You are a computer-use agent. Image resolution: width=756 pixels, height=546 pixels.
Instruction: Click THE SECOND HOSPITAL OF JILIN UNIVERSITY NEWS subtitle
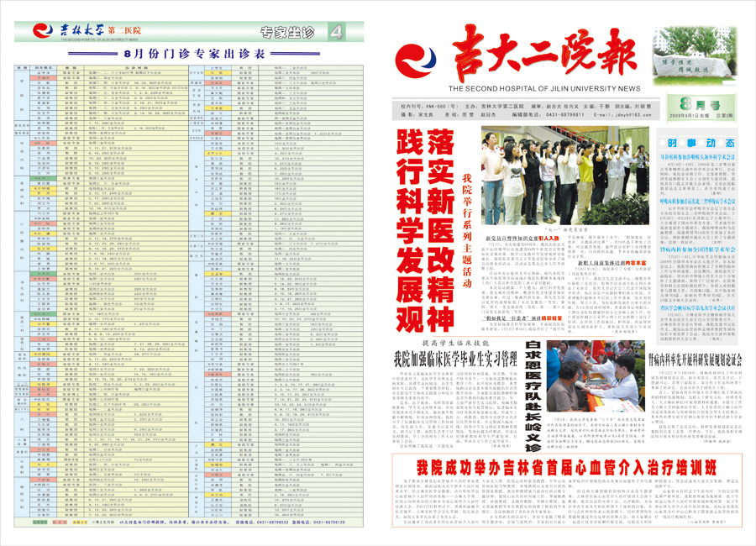pyautogui.click(x=544, y=89)
